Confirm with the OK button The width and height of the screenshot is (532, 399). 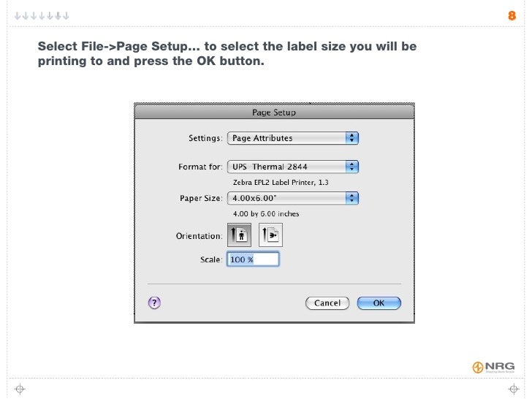click(379, 303)
